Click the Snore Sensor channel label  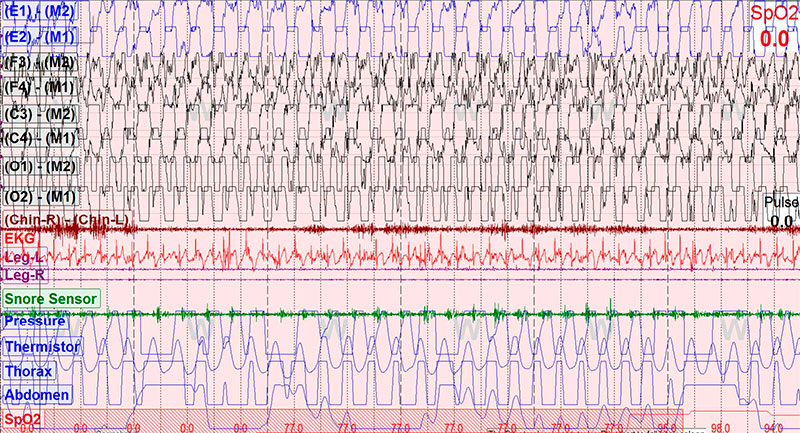51,299
